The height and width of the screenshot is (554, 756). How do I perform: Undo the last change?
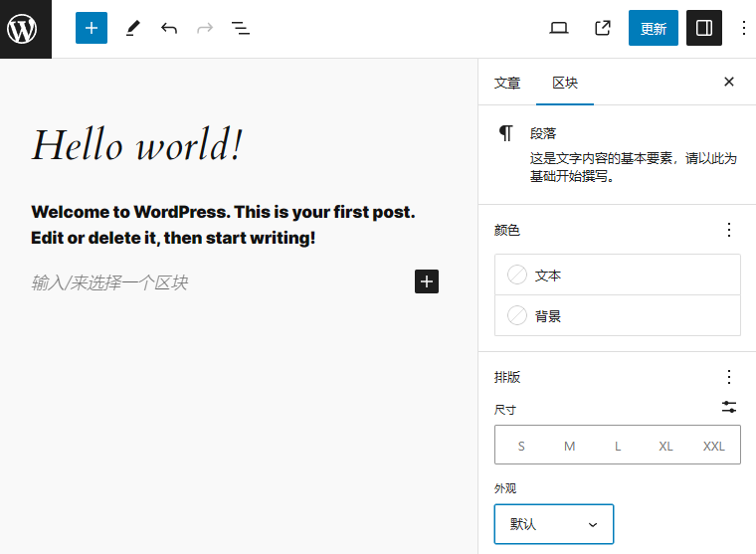[x=169, y=28]
